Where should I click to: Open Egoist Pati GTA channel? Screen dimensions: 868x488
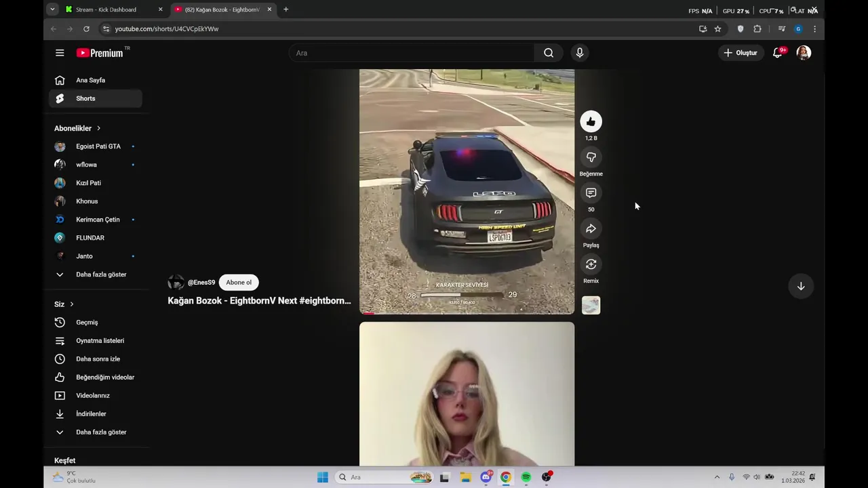pyautogui.click(x=96, y=146)
